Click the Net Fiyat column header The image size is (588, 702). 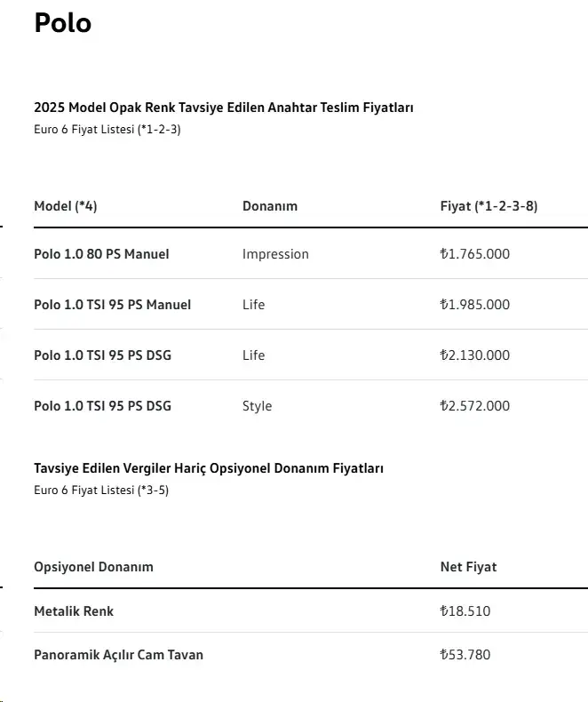coord(468,567)
